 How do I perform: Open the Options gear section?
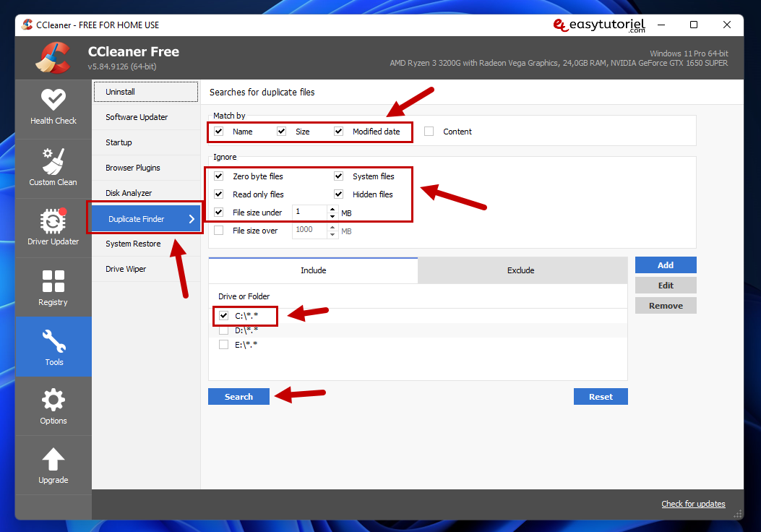point(53,406)
